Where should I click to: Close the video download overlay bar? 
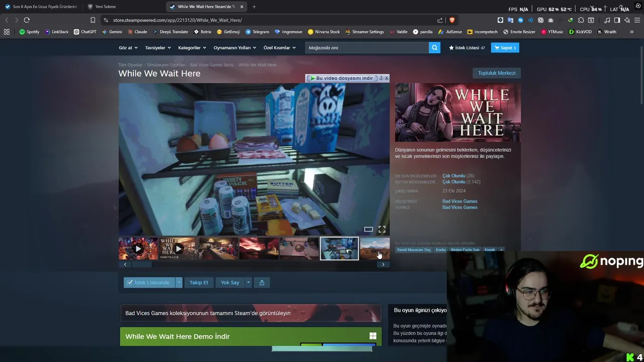point(386,78)
